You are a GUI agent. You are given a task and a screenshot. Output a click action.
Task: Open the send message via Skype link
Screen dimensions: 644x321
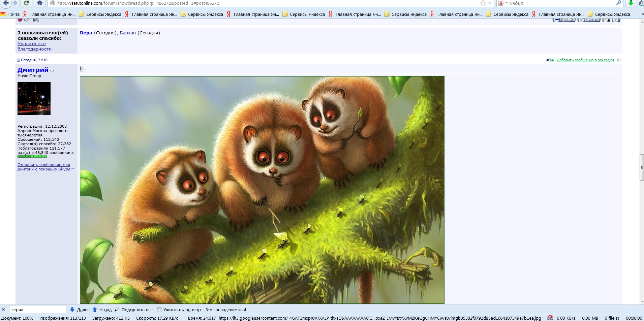point(46,167)
